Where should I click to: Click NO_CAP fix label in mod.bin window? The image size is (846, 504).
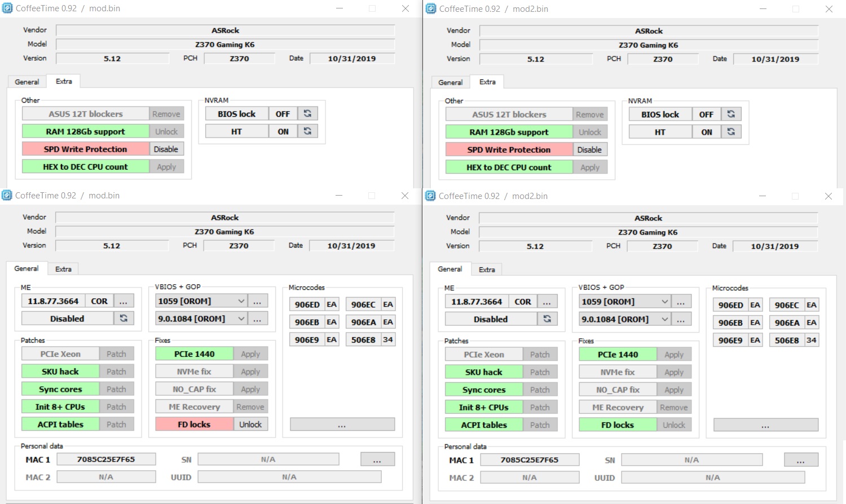195,389
